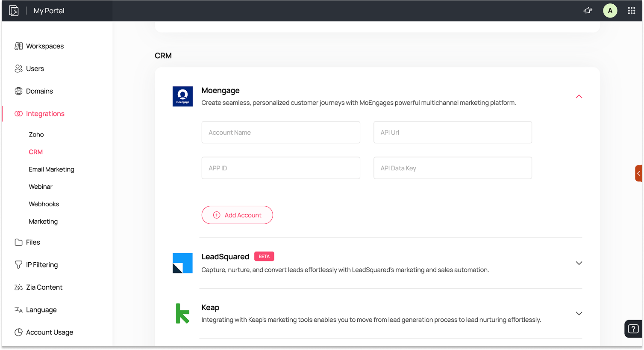
Task: Click the LeadSquared logo
Action: pyautogui.click(x=182, y=263)
